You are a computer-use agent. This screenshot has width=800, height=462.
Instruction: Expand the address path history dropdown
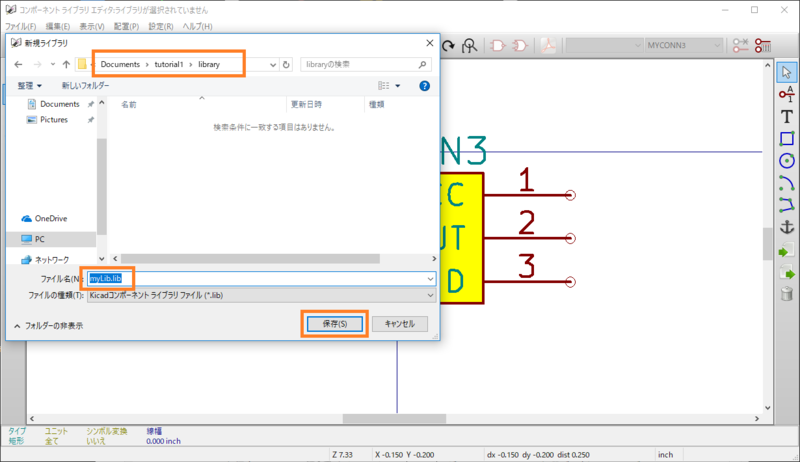(273, 65)
